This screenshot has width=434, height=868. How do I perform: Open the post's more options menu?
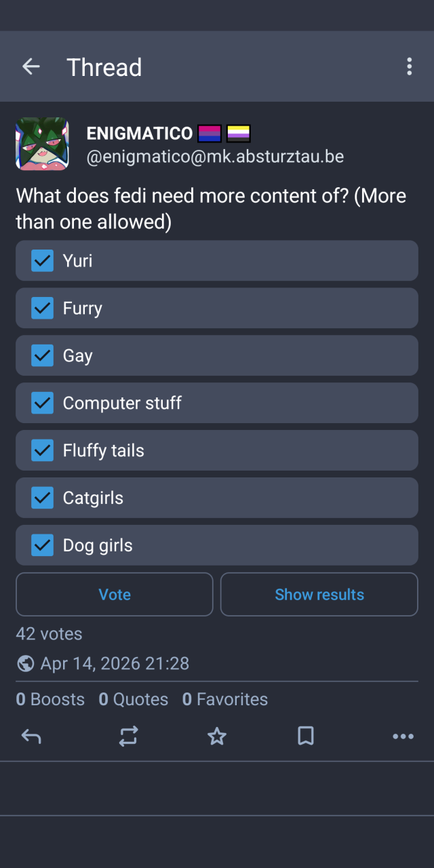403,736
